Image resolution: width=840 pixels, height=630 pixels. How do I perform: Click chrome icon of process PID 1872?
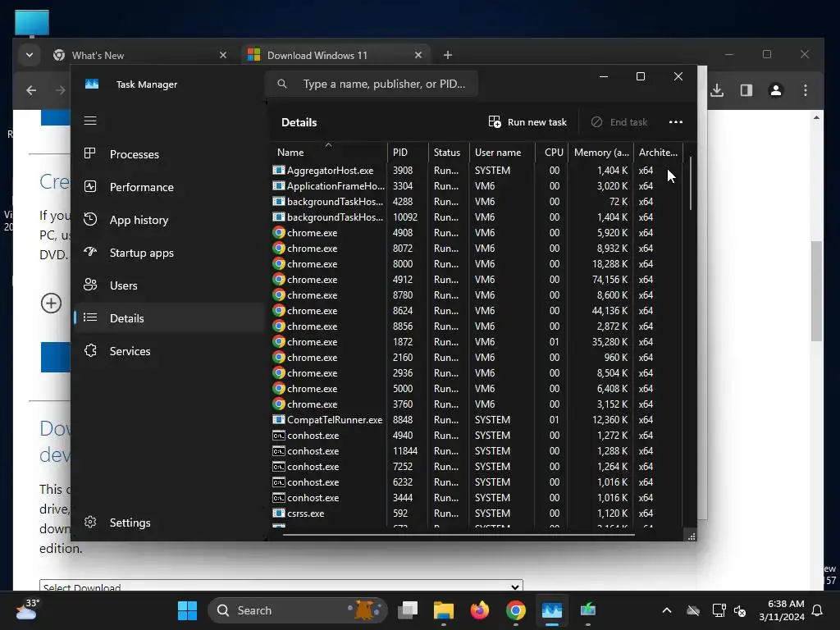point(279,341)
